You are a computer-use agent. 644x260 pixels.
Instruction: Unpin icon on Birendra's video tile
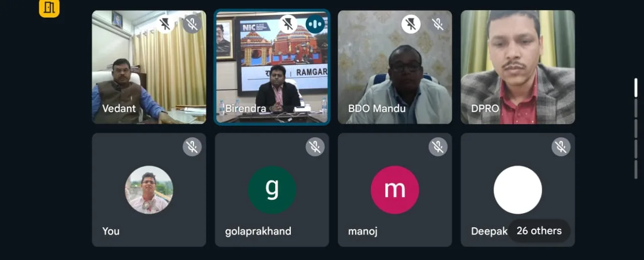(x=288, y=24)
